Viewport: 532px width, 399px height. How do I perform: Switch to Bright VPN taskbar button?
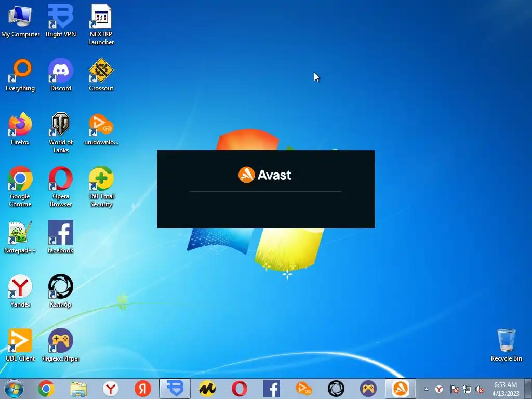(175, 389)
